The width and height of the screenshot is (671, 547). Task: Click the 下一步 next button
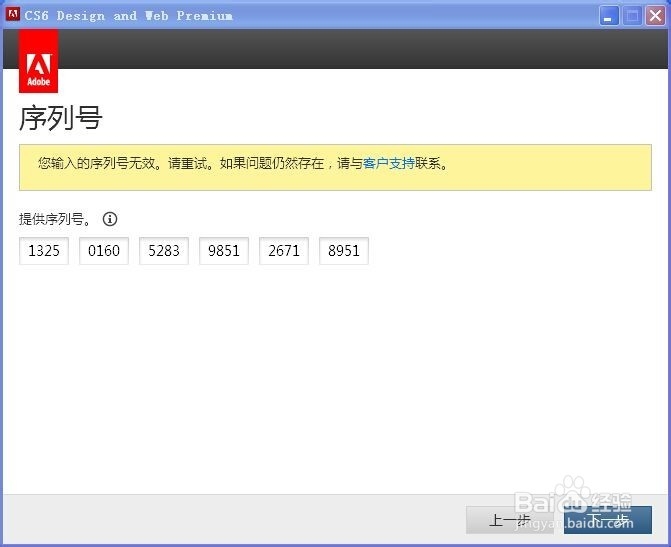608,520
